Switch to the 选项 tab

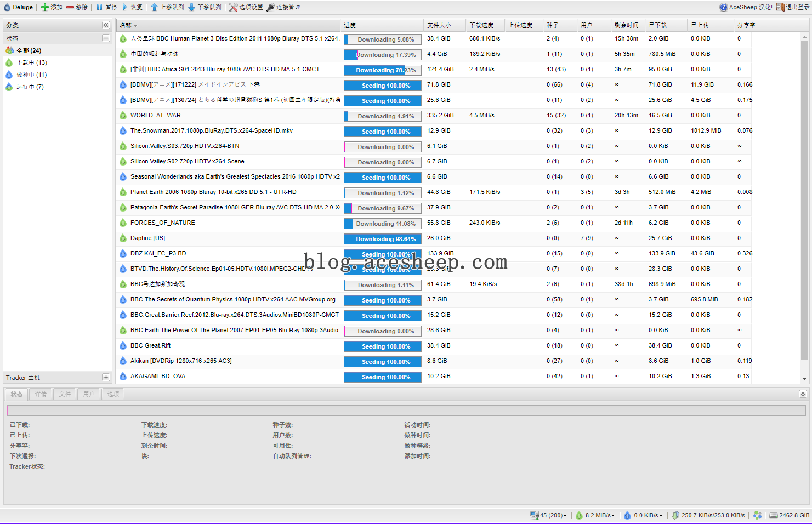113,394
